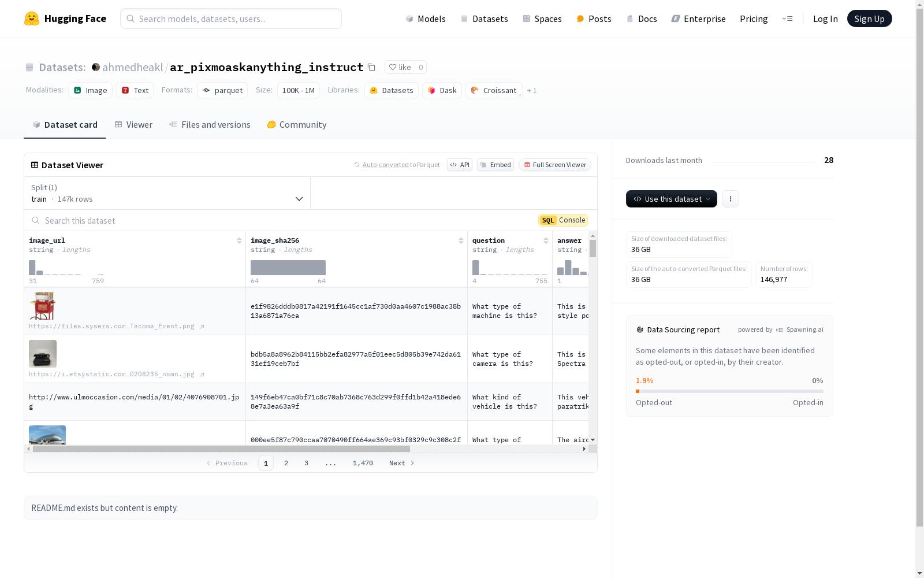Image resolution: width=924 pixels, height=578 pixels.
Task: Click the image_url lengths histogram
Action: 66,268
